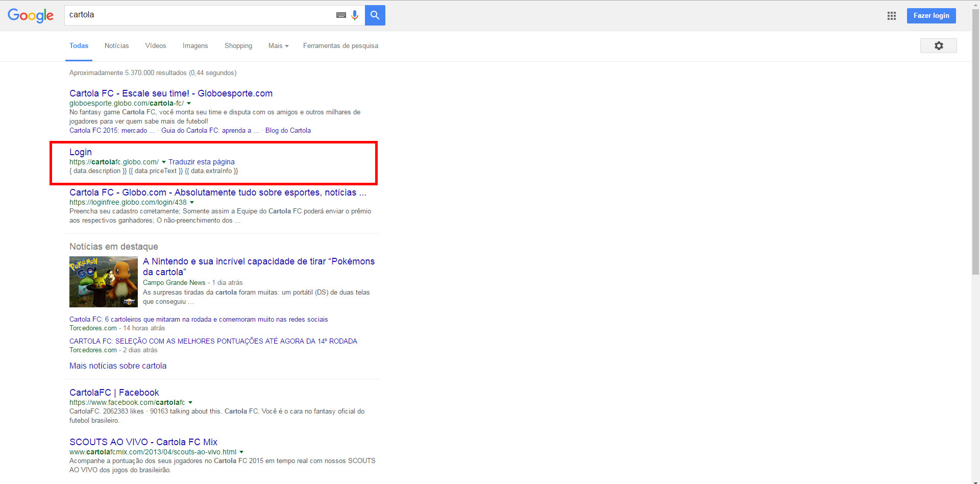Click 'Torcedores.com - 2 dias atrás' text

(x=113, y=350)
